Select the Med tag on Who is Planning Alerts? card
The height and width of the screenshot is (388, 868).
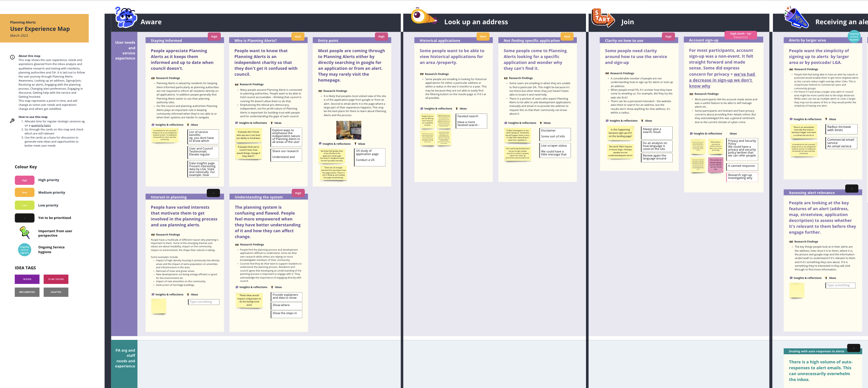[298, 36]
